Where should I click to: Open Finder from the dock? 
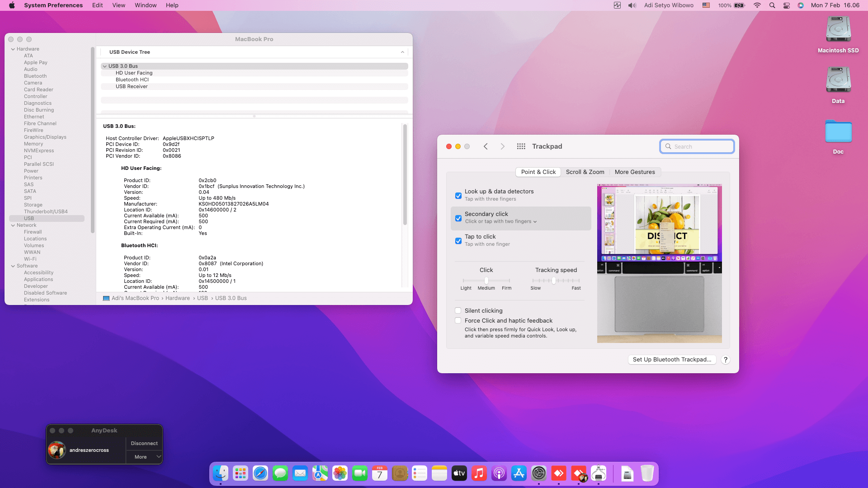pyautogui.click(x=221, y=473)
